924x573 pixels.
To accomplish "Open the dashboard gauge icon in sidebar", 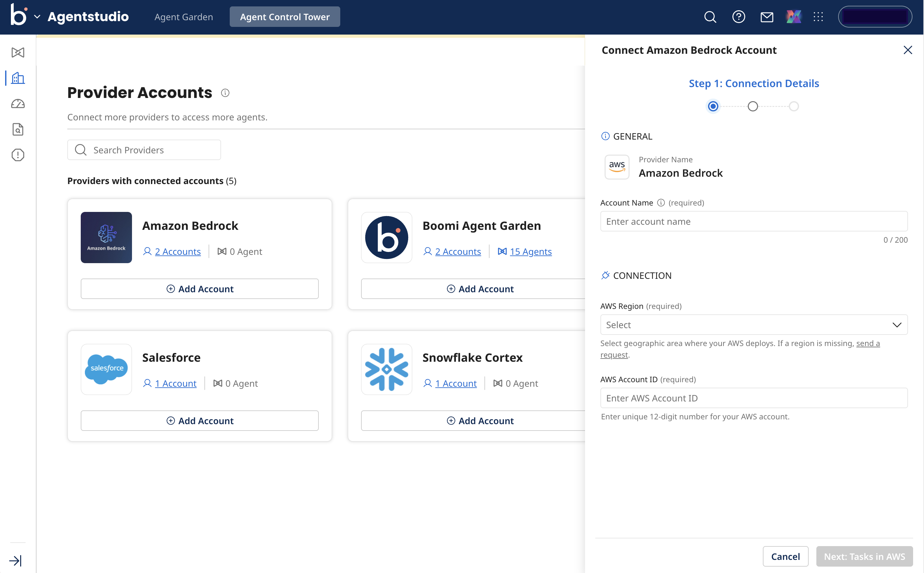I will (18, 104).
